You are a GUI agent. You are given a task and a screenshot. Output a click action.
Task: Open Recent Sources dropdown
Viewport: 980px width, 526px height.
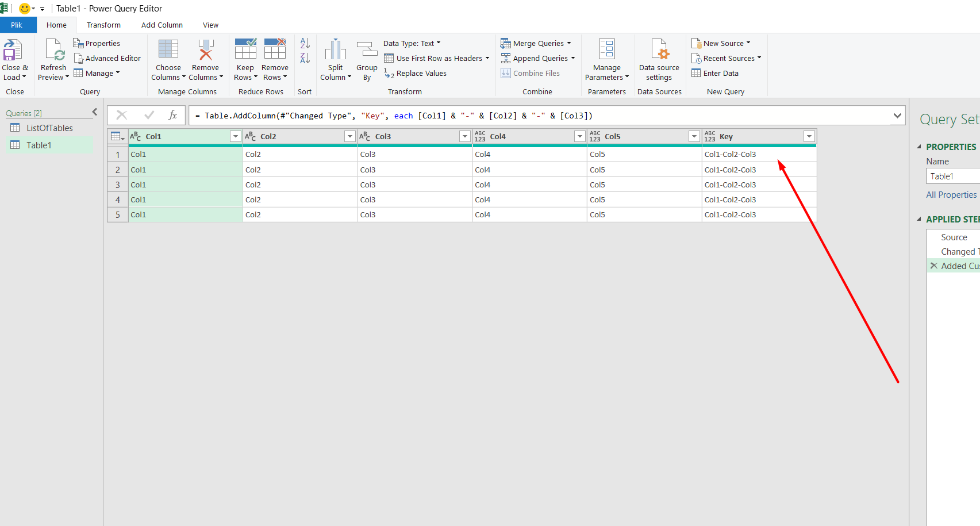tap(726, 58)
